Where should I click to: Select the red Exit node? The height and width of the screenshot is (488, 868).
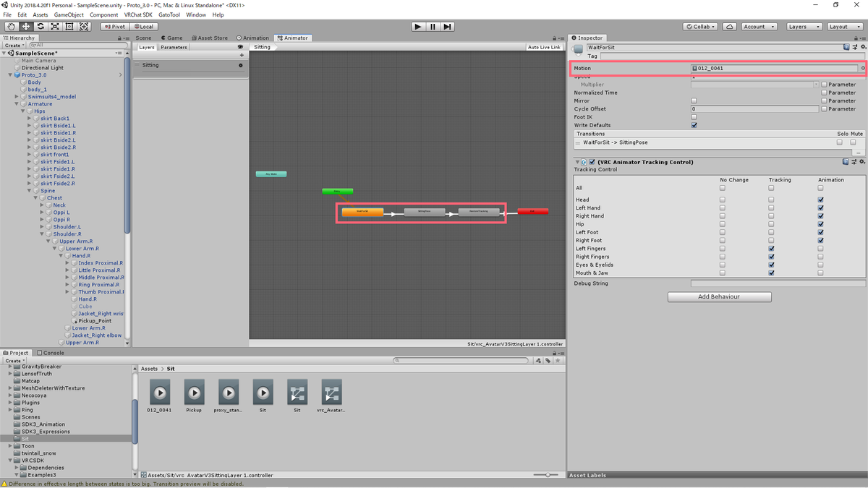point(532,212)
